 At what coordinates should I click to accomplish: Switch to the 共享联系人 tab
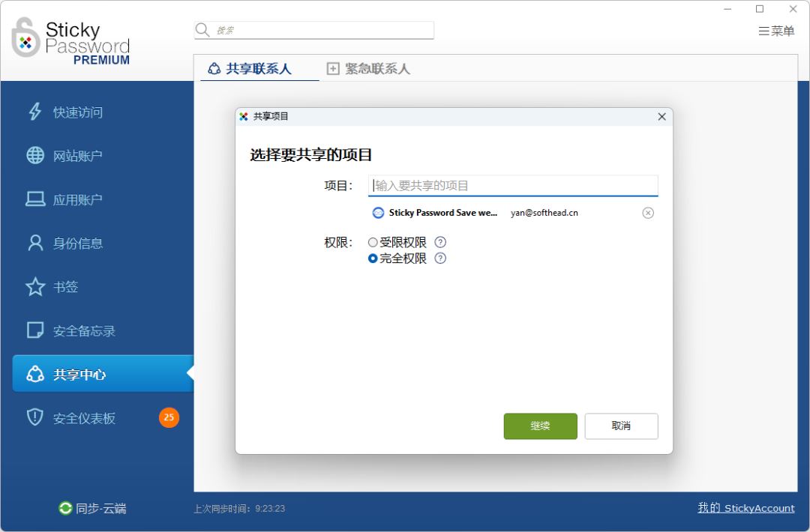pyautogui.click(x=250, y=69)
